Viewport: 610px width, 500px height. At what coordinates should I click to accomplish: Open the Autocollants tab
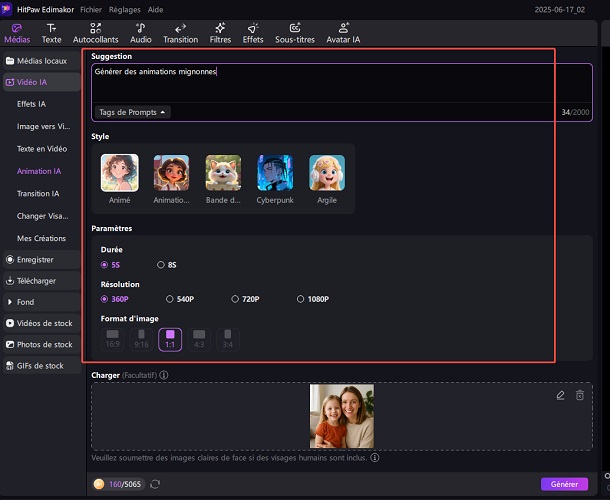(95, 33)
